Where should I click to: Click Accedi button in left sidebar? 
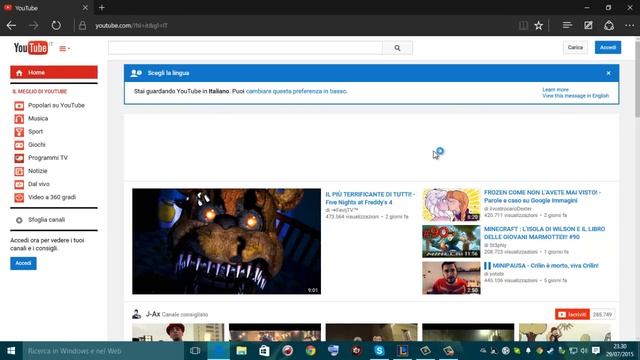tap(23, 263)
